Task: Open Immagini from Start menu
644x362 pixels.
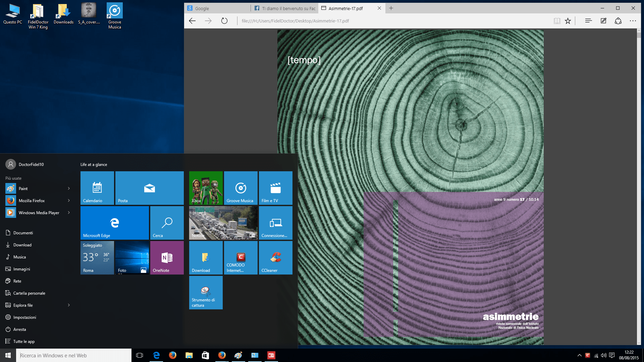Action: 18,269
